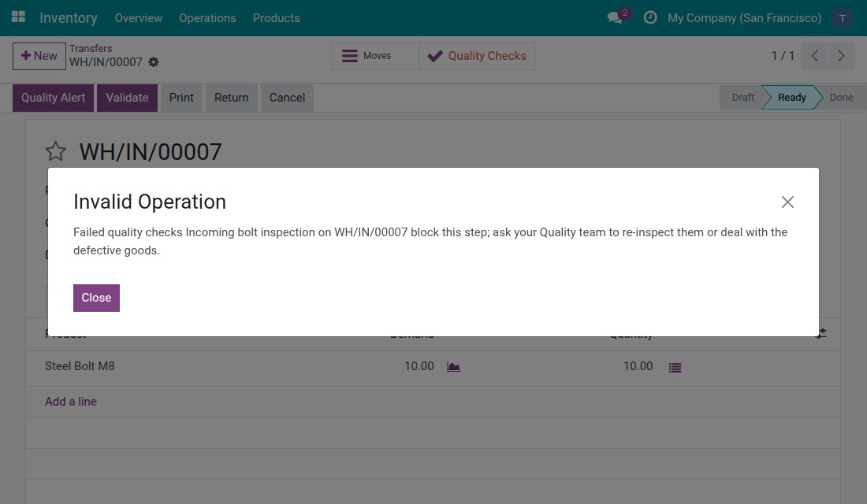Screen dimensions: 867x504
Task: Click the quantity value 10.00
Action: point(638,366)
